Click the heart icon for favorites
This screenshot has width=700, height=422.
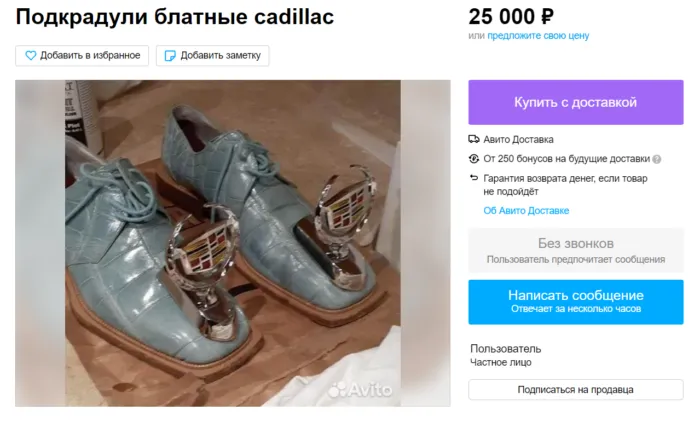pyautogui.click(x=30, y=55)
